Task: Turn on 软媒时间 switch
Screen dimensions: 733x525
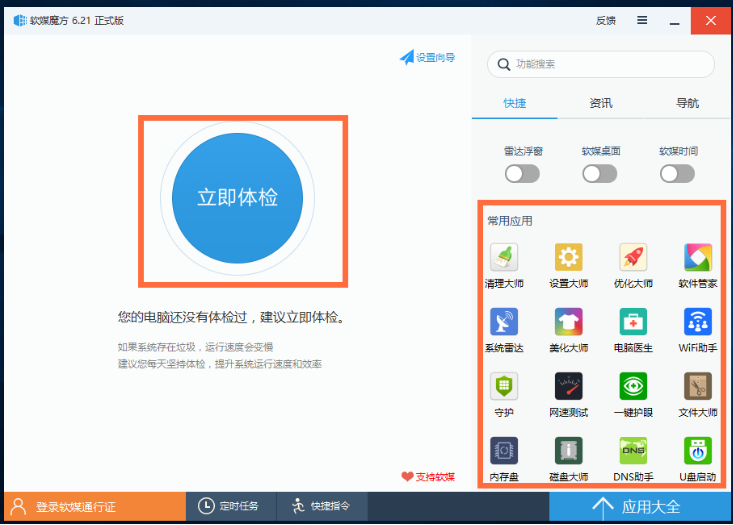Action: pos(677,174)
